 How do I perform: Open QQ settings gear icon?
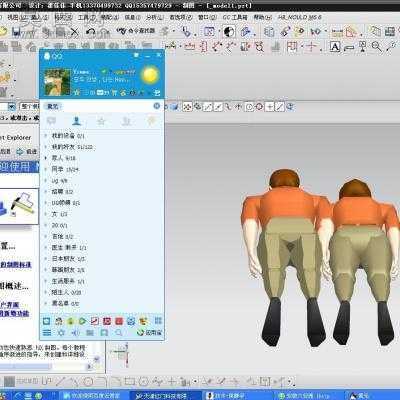point(61,333)
